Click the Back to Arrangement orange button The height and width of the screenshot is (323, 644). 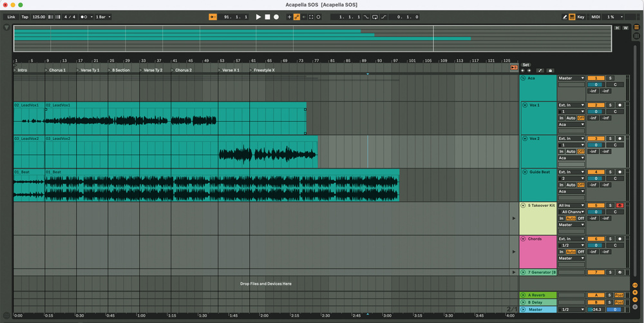tap(514, 68)
